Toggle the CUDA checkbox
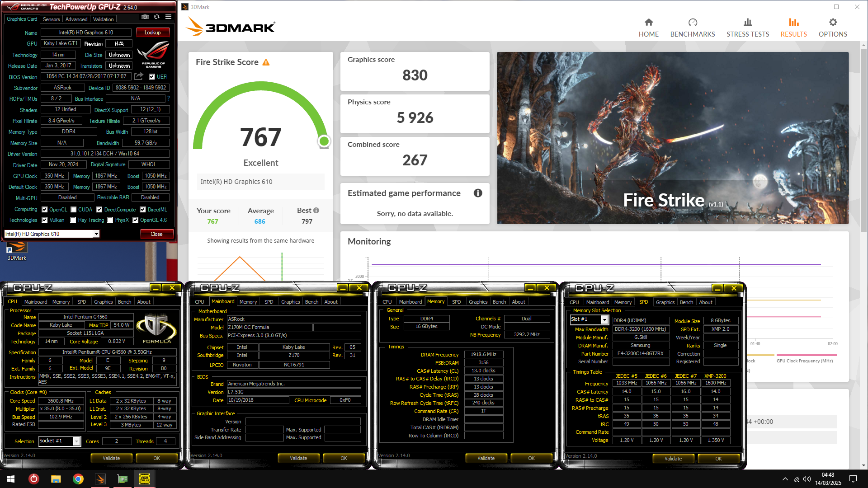 click(73, 210)
